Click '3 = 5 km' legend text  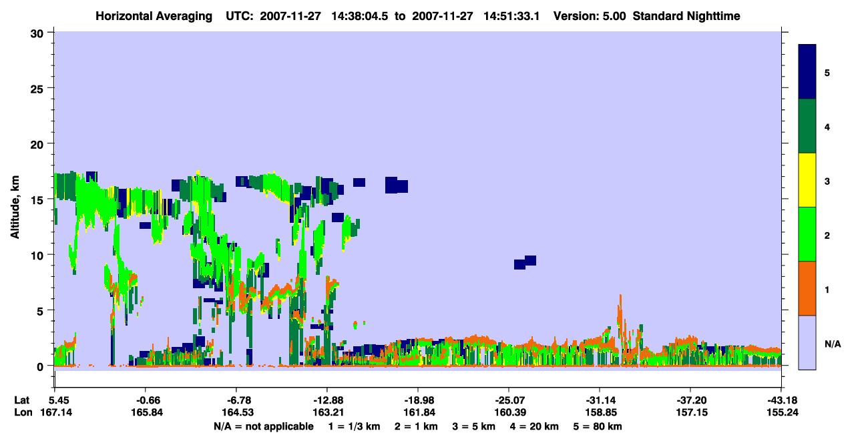coord(475,426)
